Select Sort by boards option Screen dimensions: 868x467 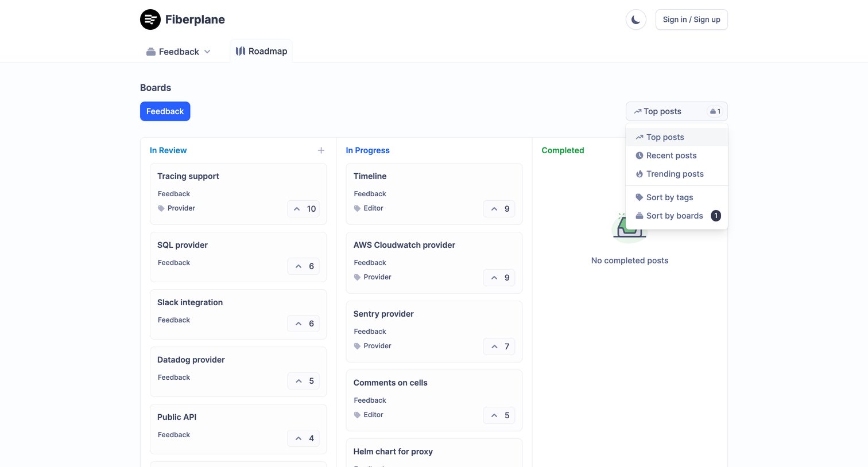point(676,216)
